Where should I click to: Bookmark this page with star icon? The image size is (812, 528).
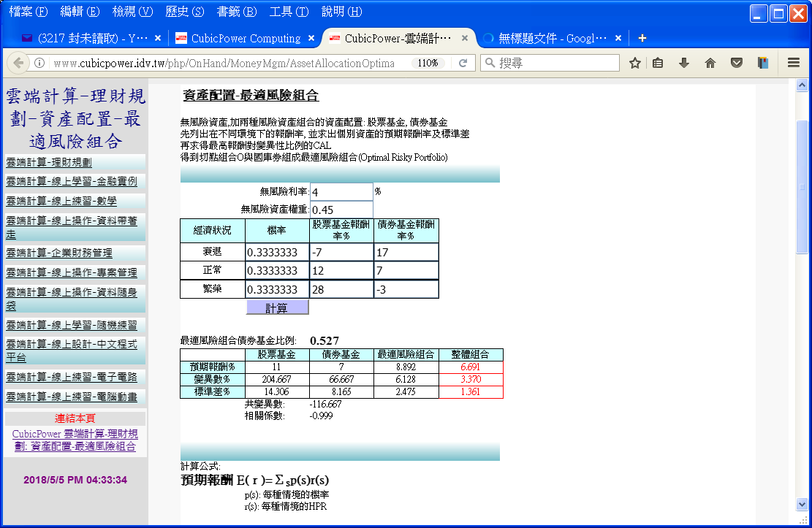point(635,63)
